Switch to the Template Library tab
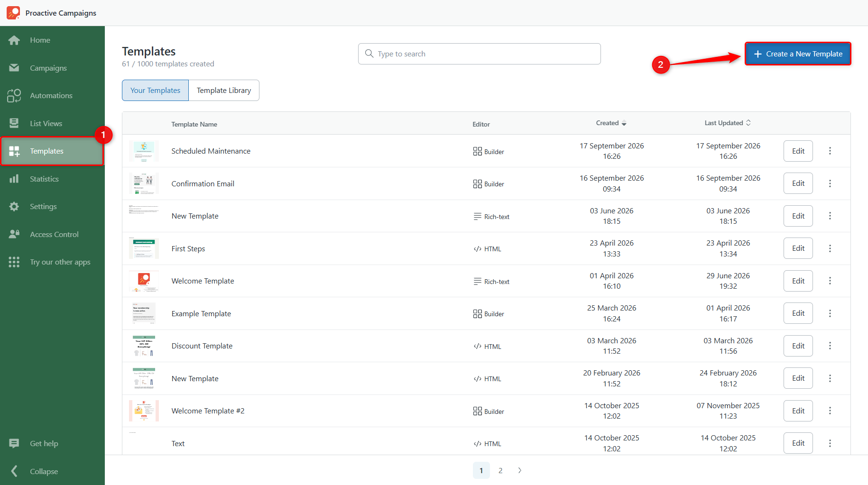868x485 pixels. [x=224, y=91]
